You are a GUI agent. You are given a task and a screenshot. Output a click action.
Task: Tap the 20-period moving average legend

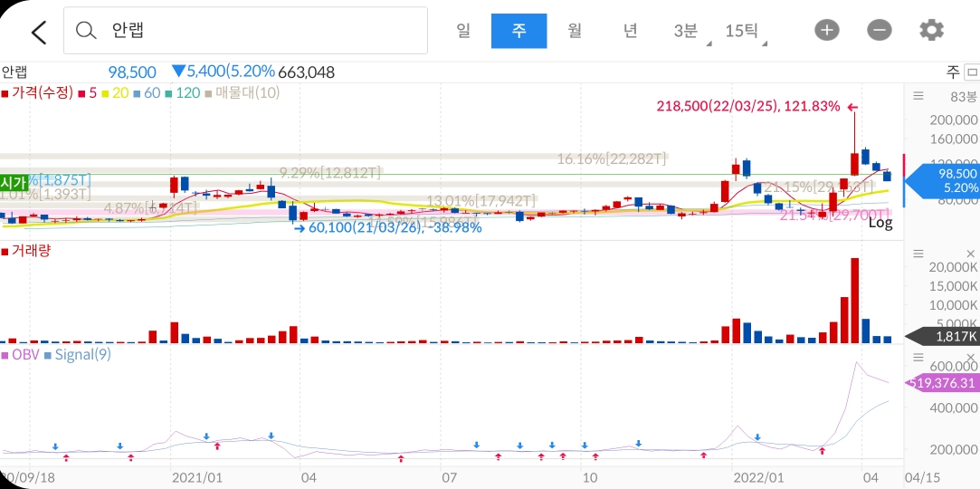tap(115, 93)
